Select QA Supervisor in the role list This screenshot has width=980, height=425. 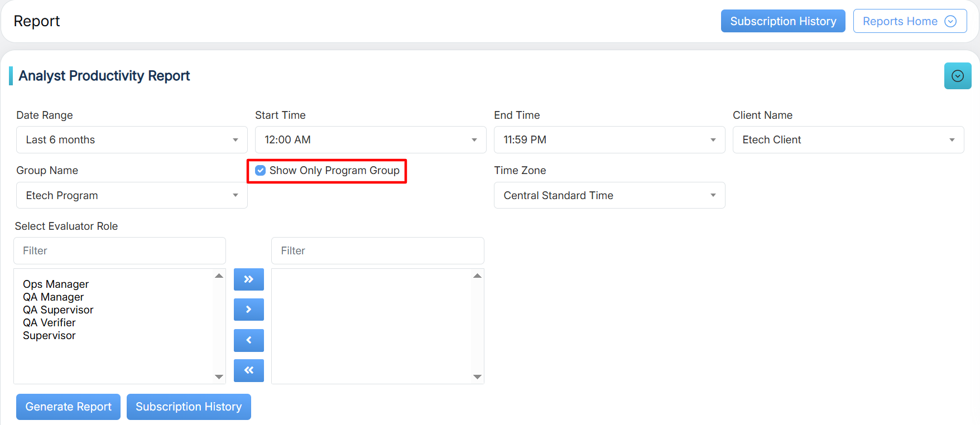point(58,310)
